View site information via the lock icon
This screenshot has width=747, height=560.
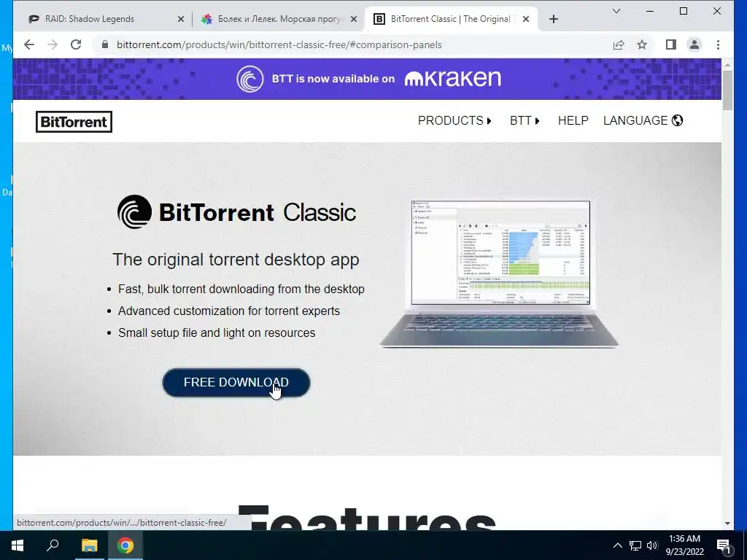105,44
